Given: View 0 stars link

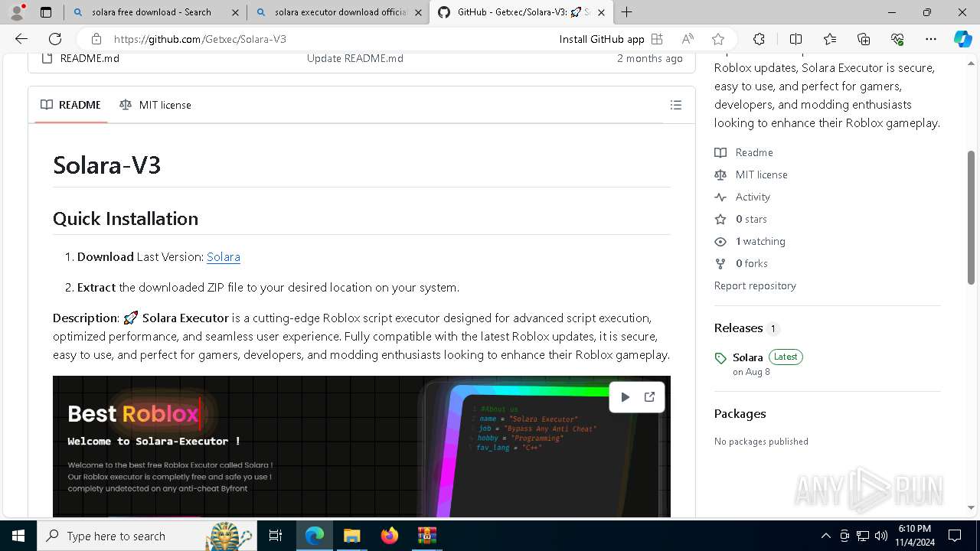Looking at the screenshot, I should point(741,219).
